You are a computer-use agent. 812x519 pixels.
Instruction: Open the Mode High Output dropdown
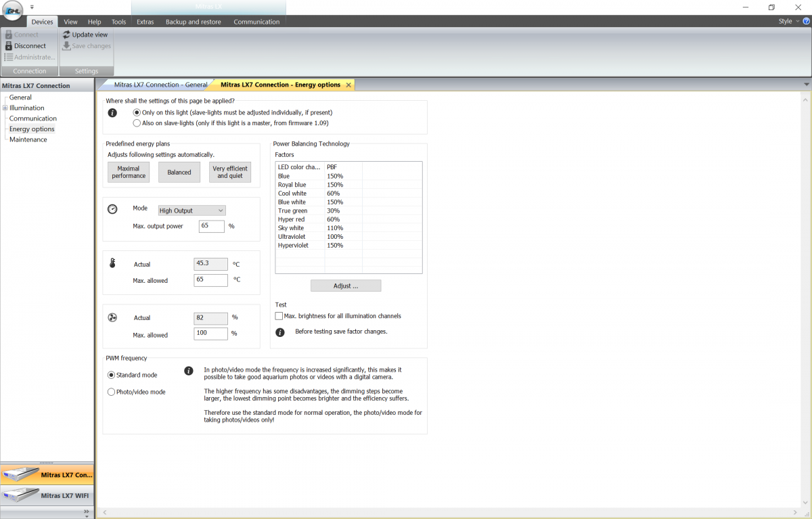point(191,210)
